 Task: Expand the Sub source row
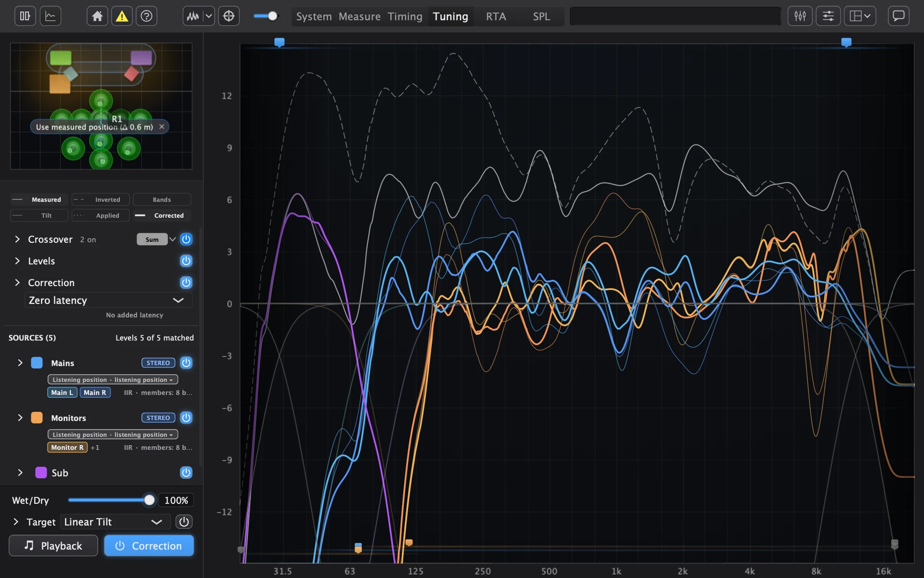click(20, 473)
